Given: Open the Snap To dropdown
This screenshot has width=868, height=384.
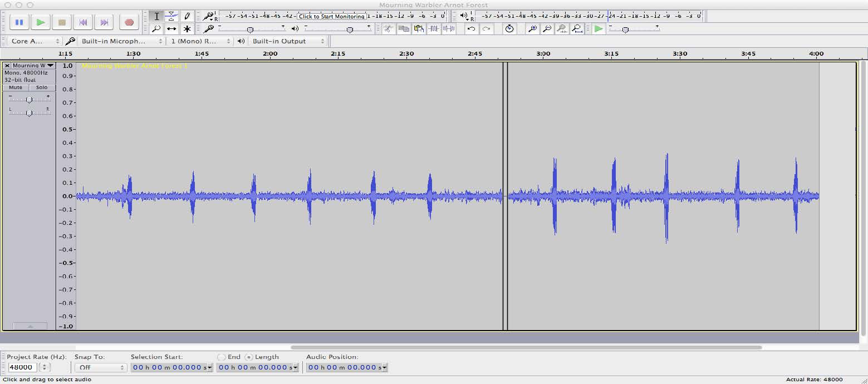Looking at the screenshot, I should pos(100,367).
